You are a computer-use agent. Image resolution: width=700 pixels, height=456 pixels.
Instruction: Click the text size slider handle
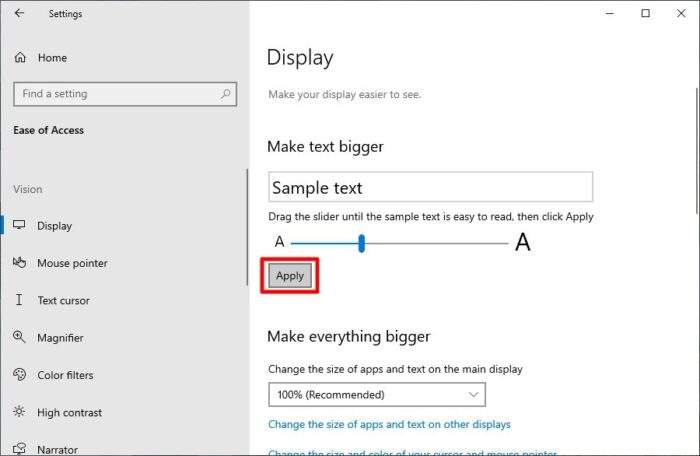[362, 243]
